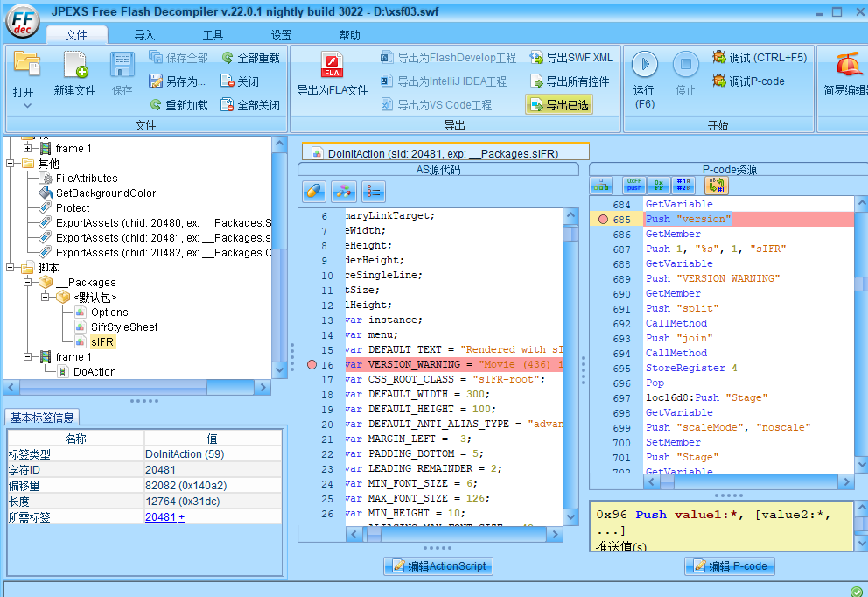Click the Export to FLA file icon
This screenshot has width=868, height=597.
[332, 65]
